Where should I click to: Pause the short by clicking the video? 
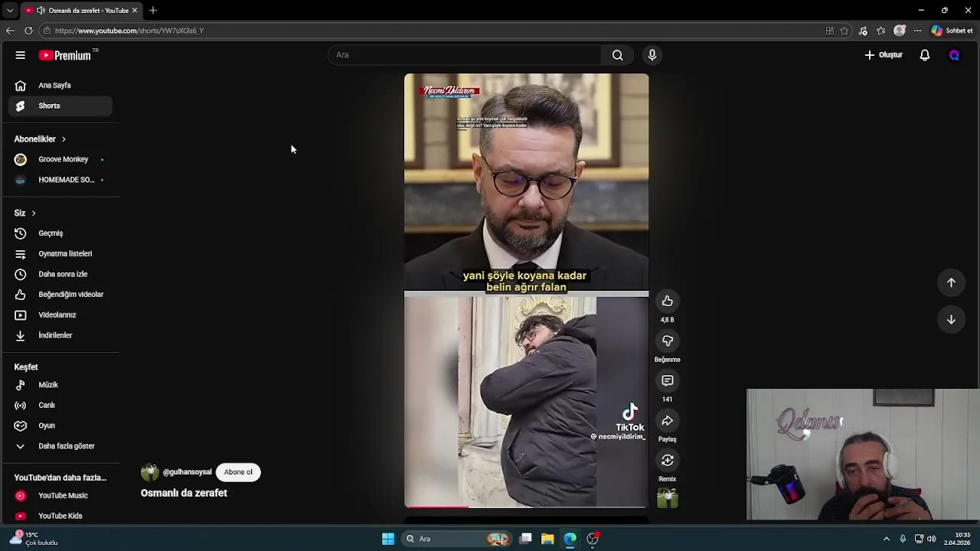(x=526, y=291)
